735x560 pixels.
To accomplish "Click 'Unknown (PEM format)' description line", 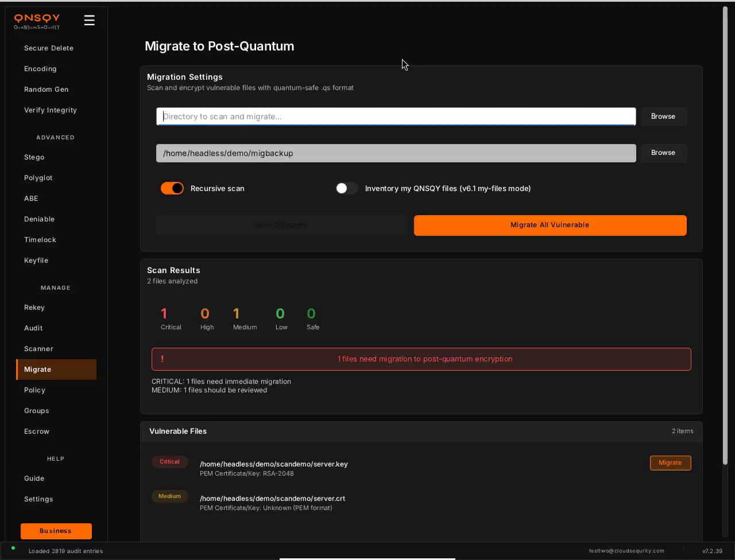I will pyautogui.click(x=266, y=508).
